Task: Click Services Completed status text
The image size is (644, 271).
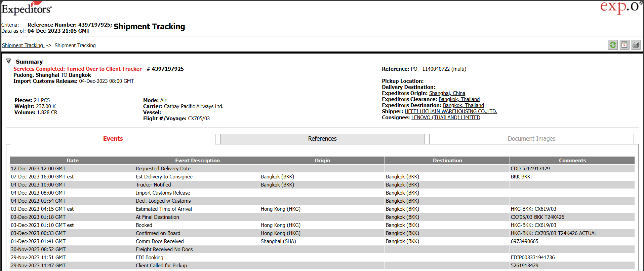Action: [x=77, y=69]
